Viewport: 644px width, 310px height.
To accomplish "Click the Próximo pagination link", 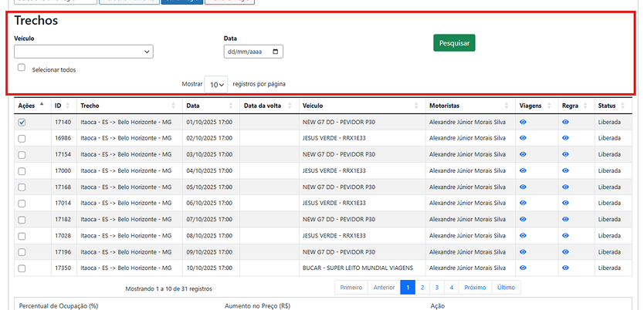I will click(475, 287).
